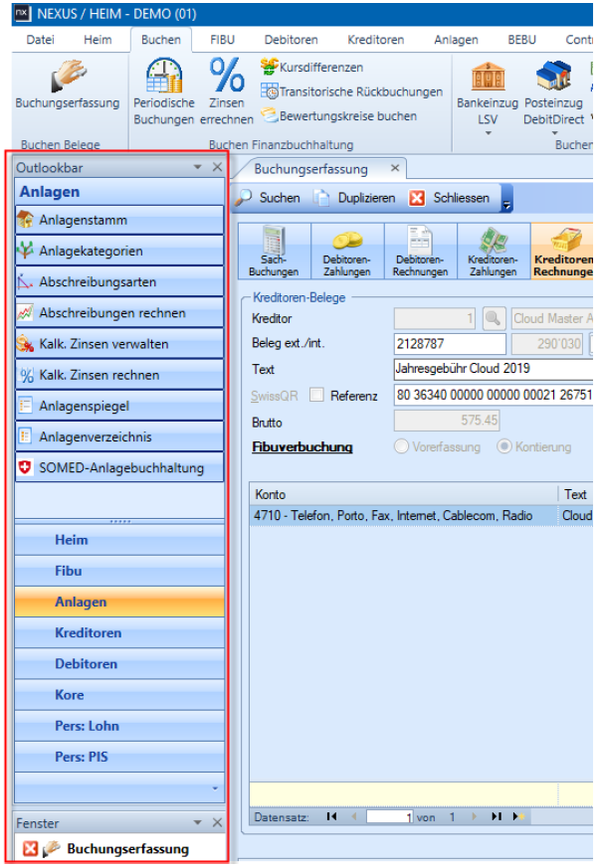
Task: Click Kreditor search magnifier button
Action: pyautogui.click(x=493, y=318)
